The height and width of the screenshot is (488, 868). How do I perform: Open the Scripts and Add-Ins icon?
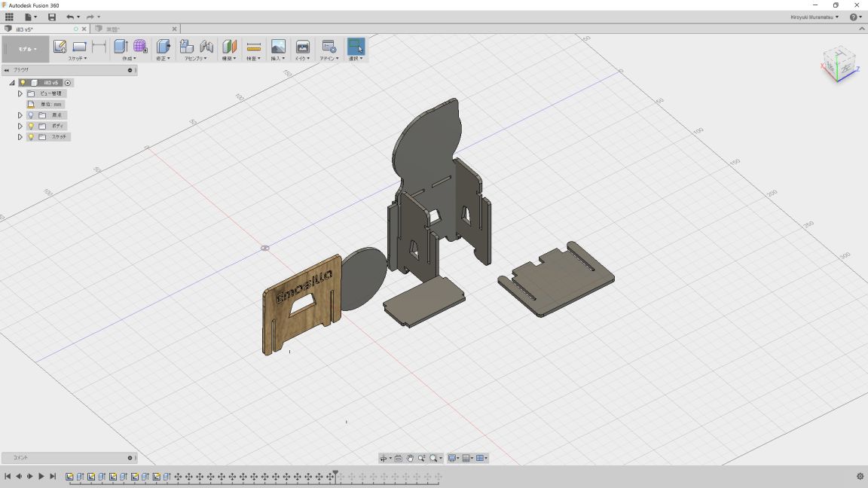pyautogui.click(x=329, y=47)
